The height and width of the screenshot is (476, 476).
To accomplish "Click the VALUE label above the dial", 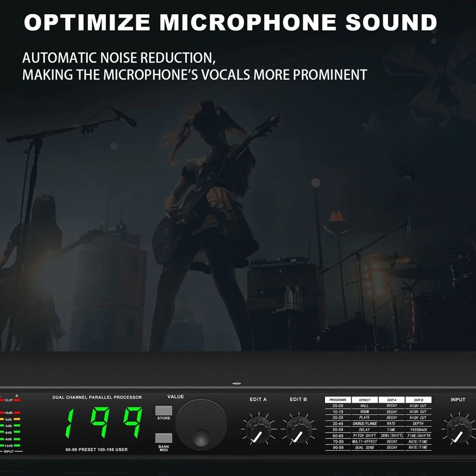I will pyautogui.click(x=175, y=397).
